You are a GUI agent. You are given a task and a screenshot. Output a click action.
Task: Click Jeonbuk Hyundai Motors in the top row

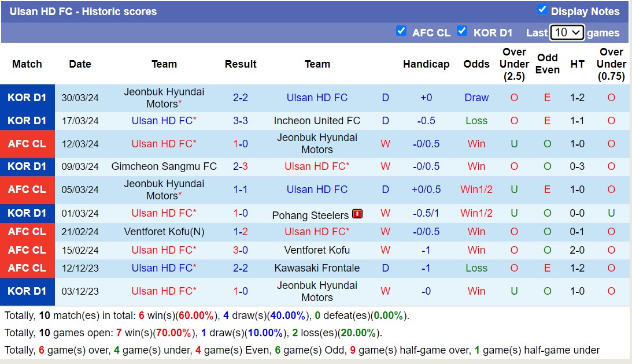click(x=164, y=98)
